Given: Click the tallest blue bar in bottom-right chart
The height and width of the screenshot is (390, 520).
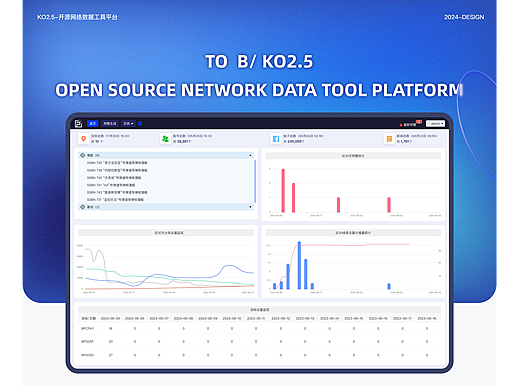Looking at the screenshot, I should (299, 265).
